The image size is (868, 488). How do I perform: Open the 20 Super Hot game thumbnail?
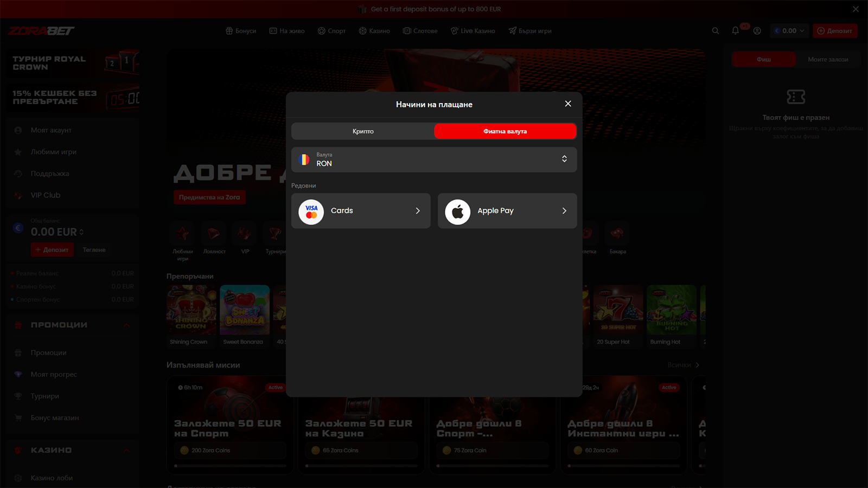tap(618, 310)
